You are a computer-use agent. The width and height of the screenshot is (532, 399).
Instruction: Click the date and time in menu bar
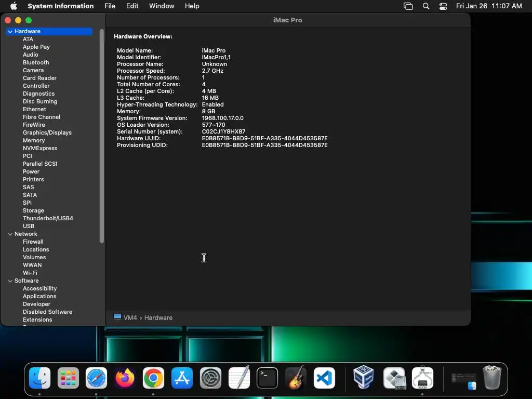(x=489, y=6)
